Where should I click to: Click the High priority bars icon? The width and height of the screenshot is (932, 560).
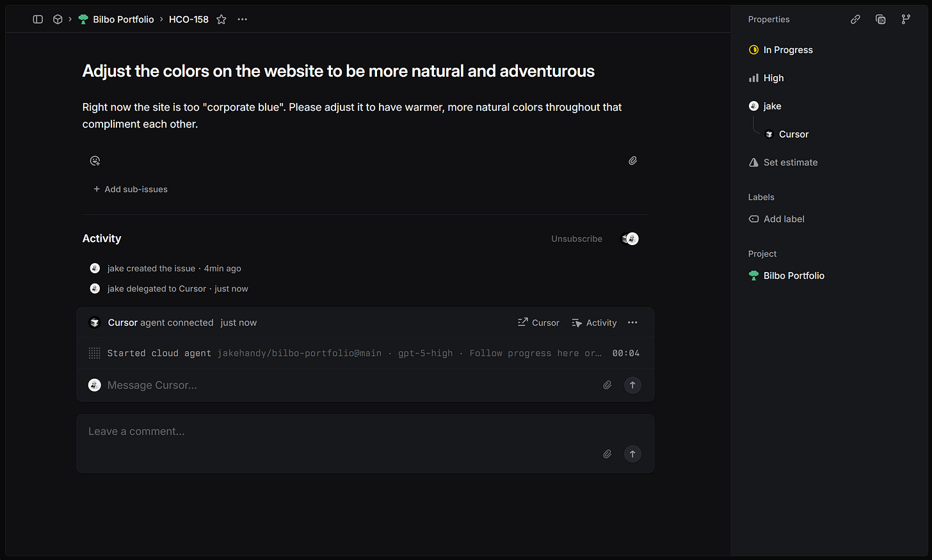click(753, 78)
